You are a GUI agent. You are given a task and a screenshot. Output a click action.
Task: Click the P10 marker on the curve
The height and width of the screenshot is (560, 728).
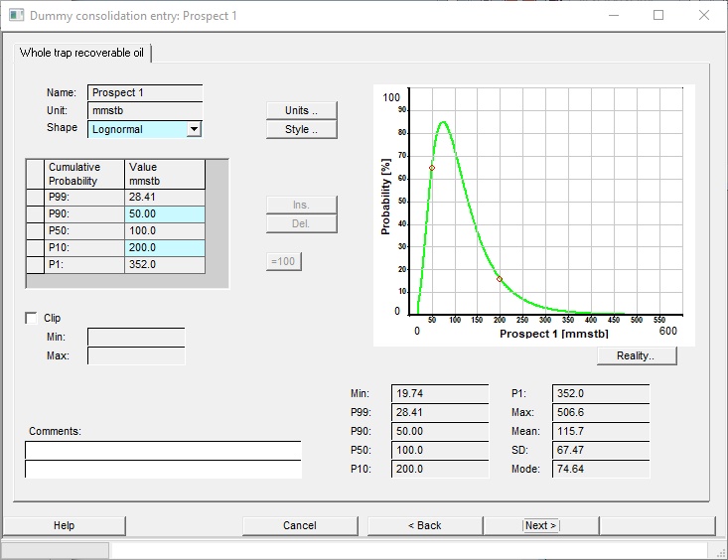pyautogui.click(x=499, y=279)
